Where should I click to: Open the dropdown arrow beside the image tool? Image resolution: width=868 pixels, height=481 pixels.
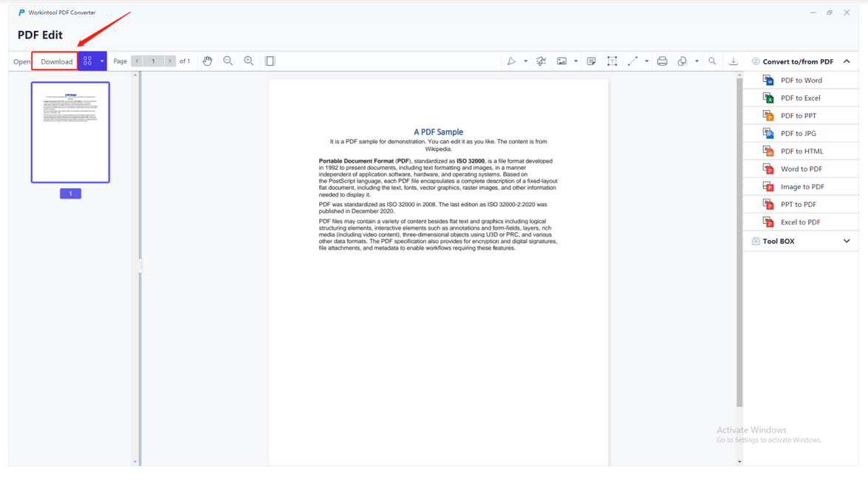click(x=575, y=61)
